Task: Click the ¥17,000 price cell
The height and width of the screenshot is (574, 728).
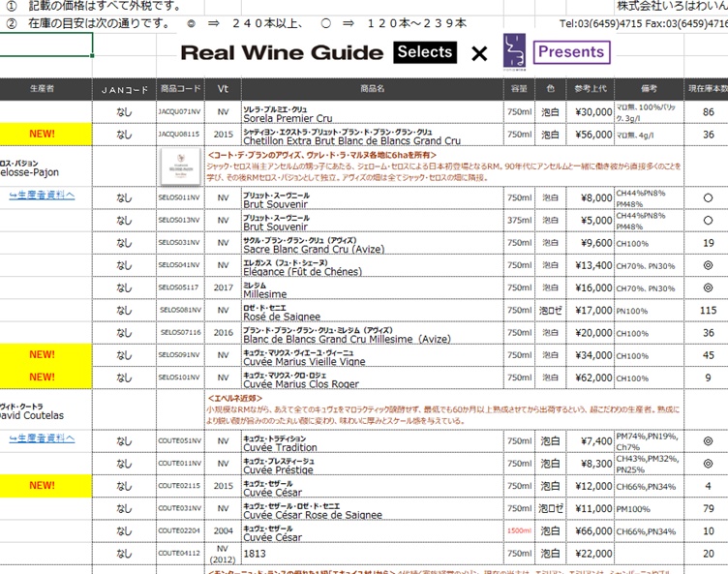Action: tap(591, 310)
